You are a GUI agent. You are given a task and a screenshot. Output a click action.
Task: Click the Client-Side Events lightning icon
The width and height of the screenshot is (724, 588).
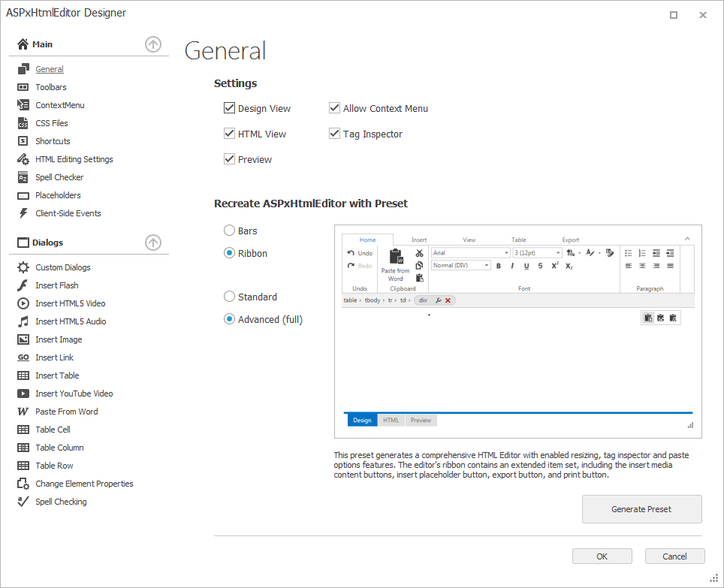pos(23,213)
